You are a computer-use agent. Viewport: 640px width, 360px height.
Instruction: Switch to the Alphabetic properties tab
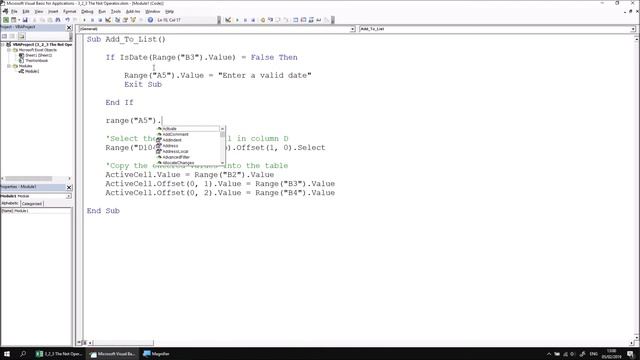coord(10,203)
